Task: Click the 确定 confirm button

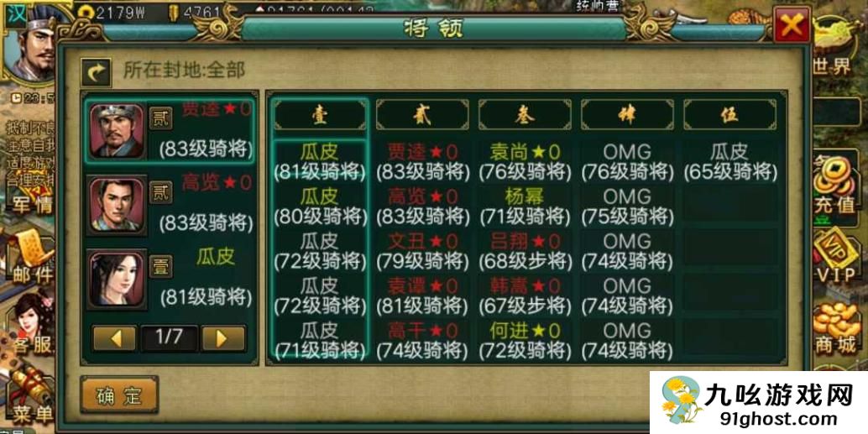Action: tap(119, 395)
